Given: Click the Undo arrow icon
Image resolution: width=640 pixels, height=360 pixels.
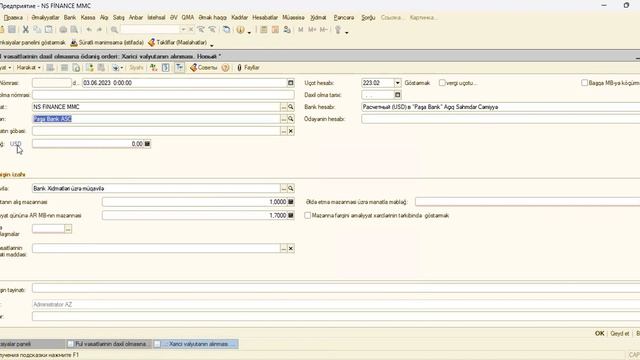Looking at the screenshot, I should click(89, 29).
